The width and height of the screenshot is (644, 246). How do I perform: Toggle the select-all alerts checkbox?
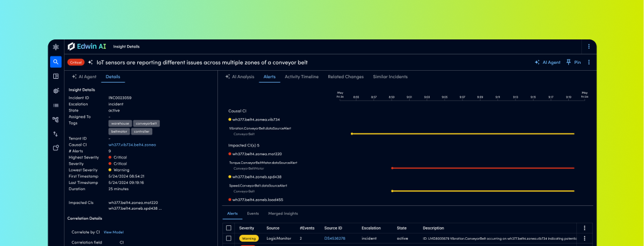pos(229,228)
